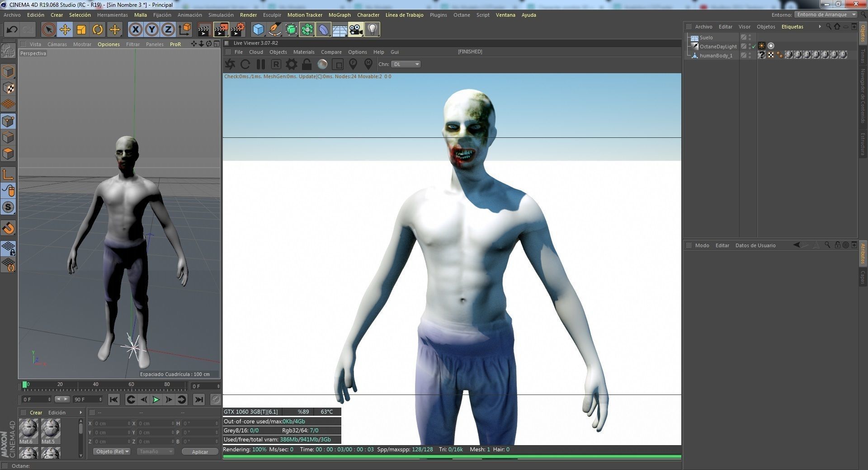Add a Light object

pyautogui.click(x=372, y=30)
